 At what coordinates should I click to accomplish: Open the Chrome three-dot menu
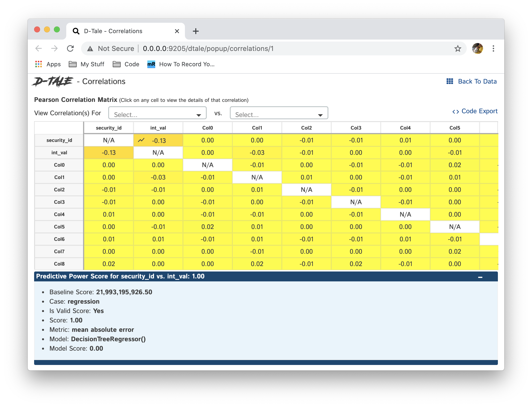(x=493, y=48)
